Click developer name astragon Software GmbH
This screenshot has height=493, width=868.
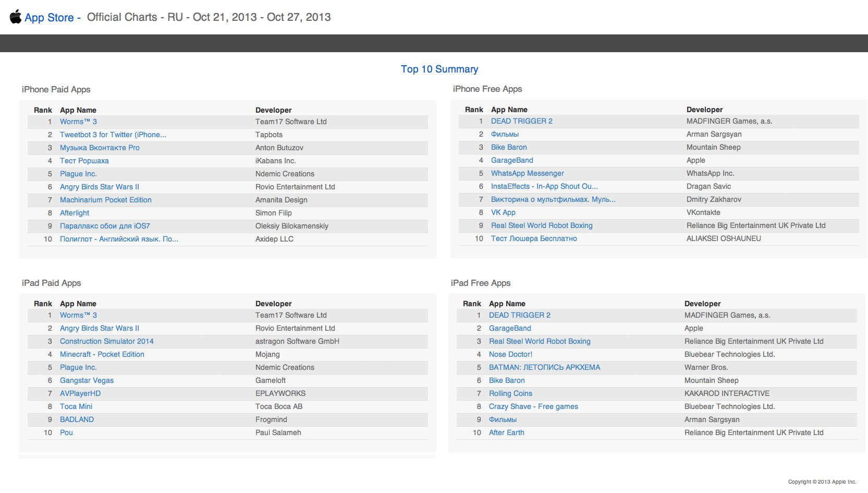coord(297,341)
